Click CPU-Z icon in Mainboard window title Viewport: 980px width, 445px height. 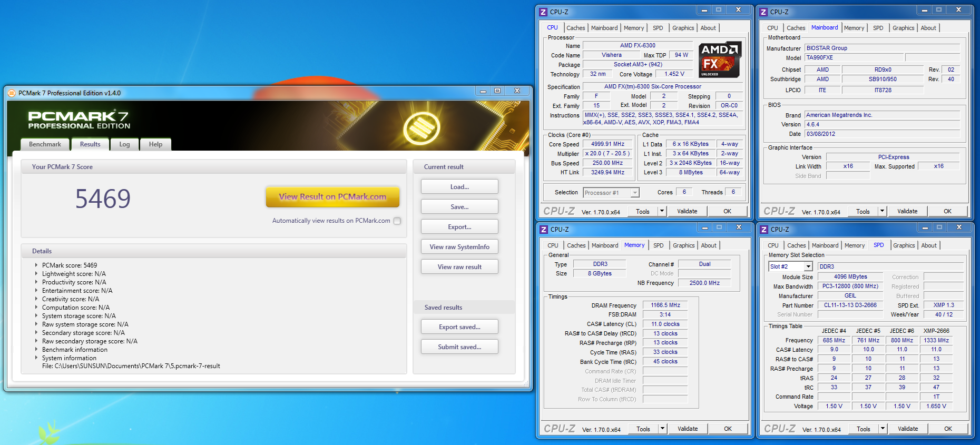(763, 12)
